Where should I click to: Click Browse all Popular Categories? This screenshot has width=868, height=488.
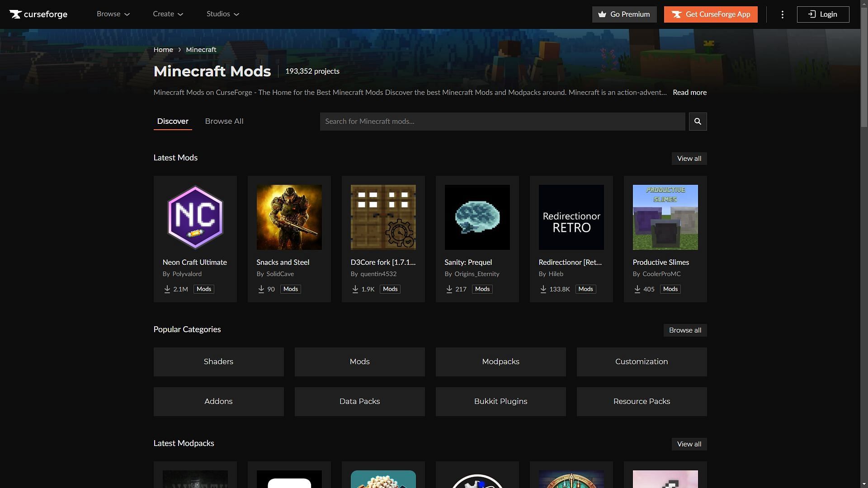684,330
